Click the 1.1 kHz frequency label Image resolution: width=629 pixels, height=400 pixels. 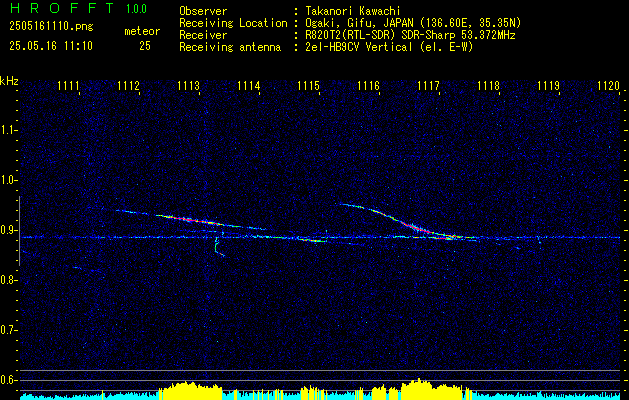coord(8,130)
